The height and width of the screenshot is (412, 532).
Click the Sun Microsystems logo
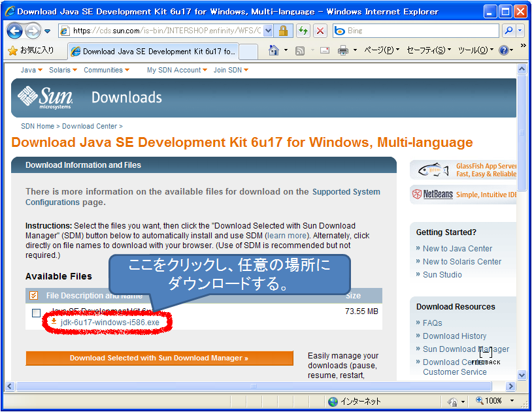click(45, 97)
